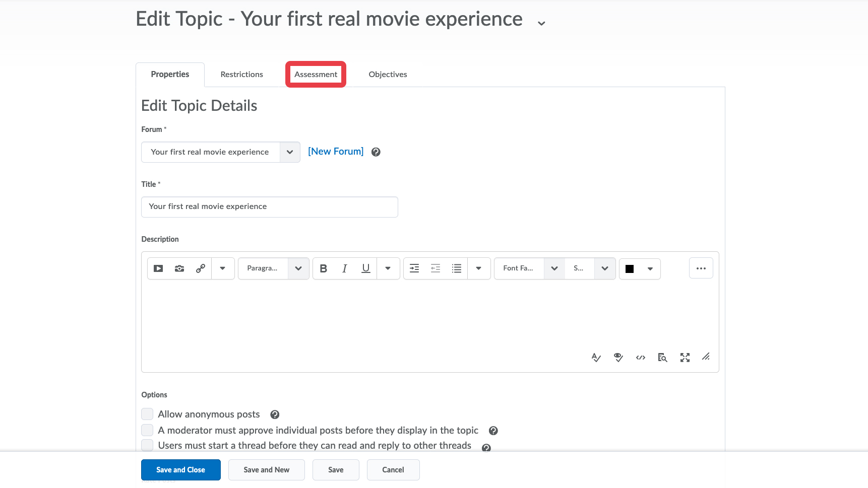Click the spellcheck icon
The image size is (868, 488).
pos(596,358)
